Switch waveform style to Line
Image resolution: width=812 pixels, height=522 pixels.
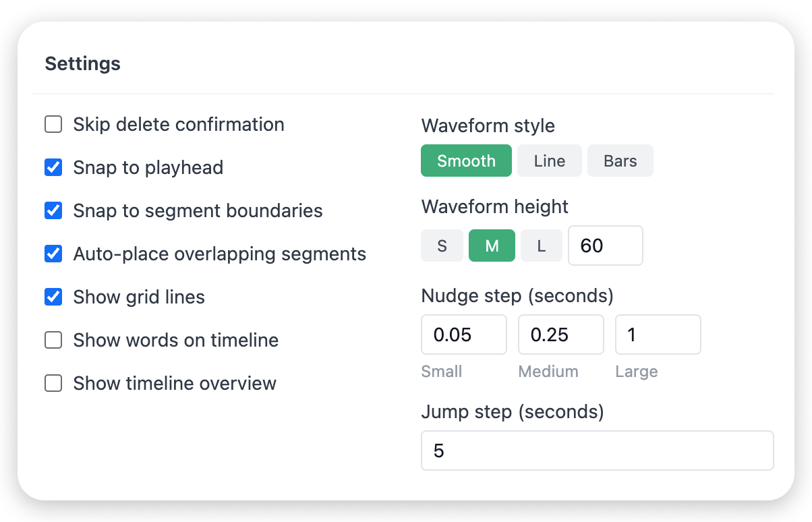tap(549, 161)
